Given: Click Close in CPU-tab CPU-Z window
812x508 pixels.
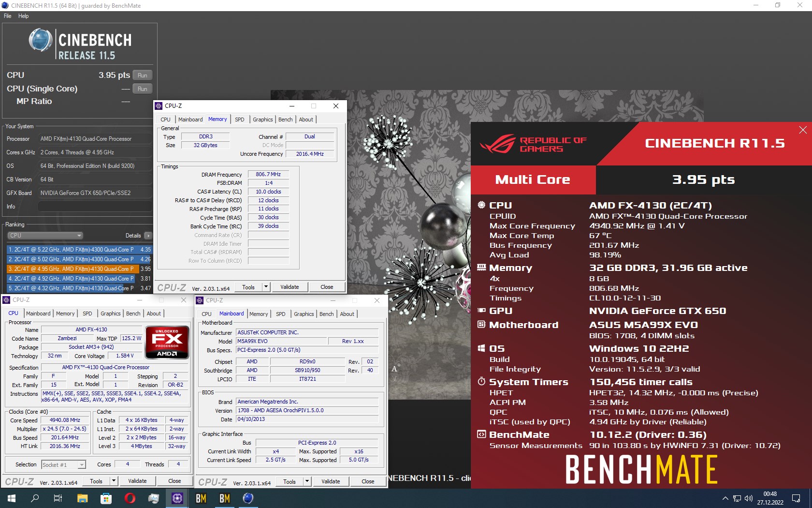Looking at the screenshot, I should (x=174, y=481).
